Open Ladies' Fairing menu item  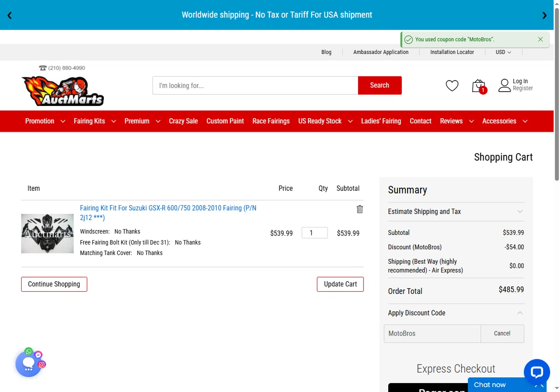click(381, 121)
